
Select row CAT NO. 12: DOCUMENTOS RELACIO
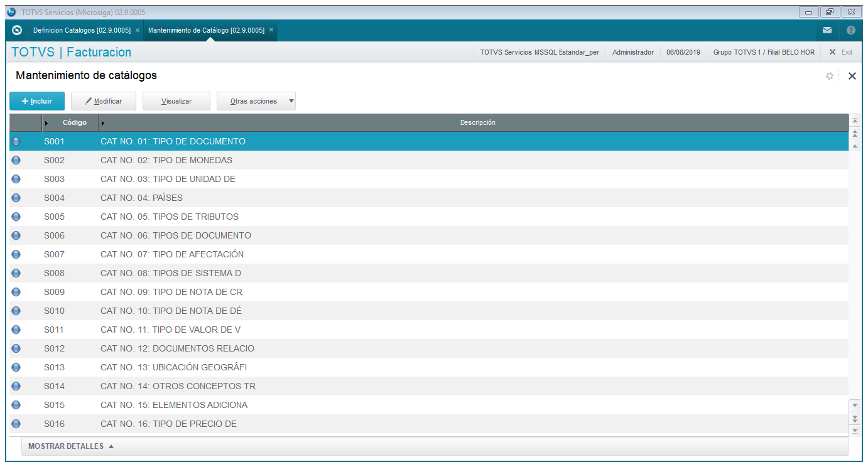point(429,348)
